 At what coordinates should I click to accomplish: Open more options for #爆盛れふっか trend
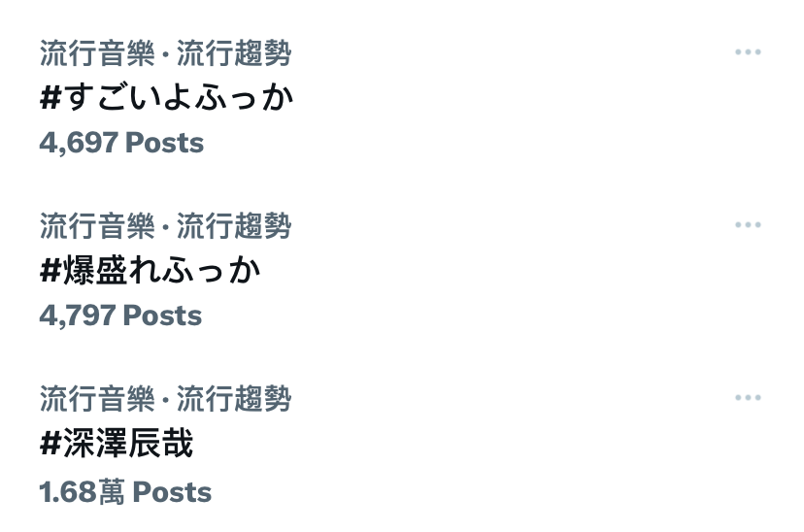(748, 224)
